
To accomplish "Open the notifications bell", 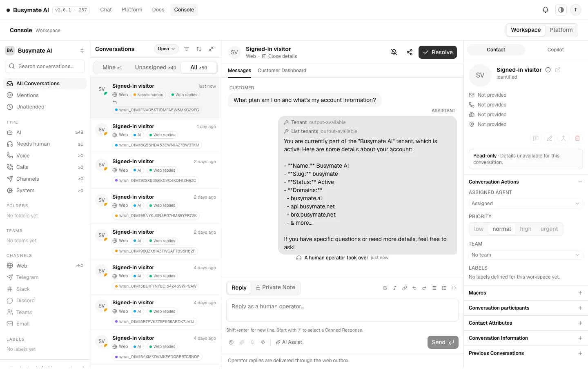I will tap(546, 10).
